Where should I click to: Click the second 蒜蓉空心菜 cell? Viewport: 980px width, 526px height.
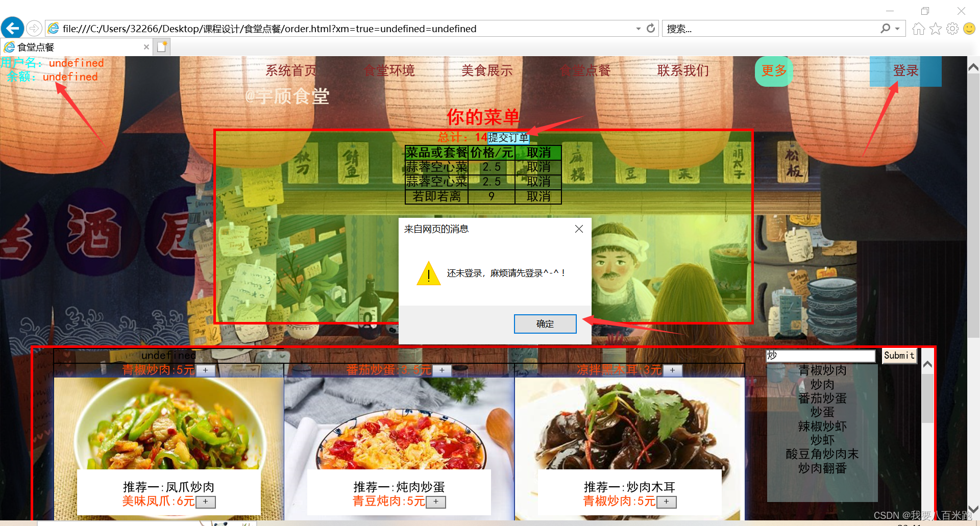click(436, 182)
